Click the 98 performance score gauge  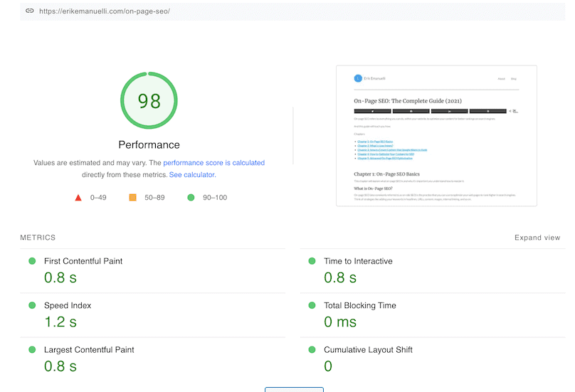tap(149, 100)
